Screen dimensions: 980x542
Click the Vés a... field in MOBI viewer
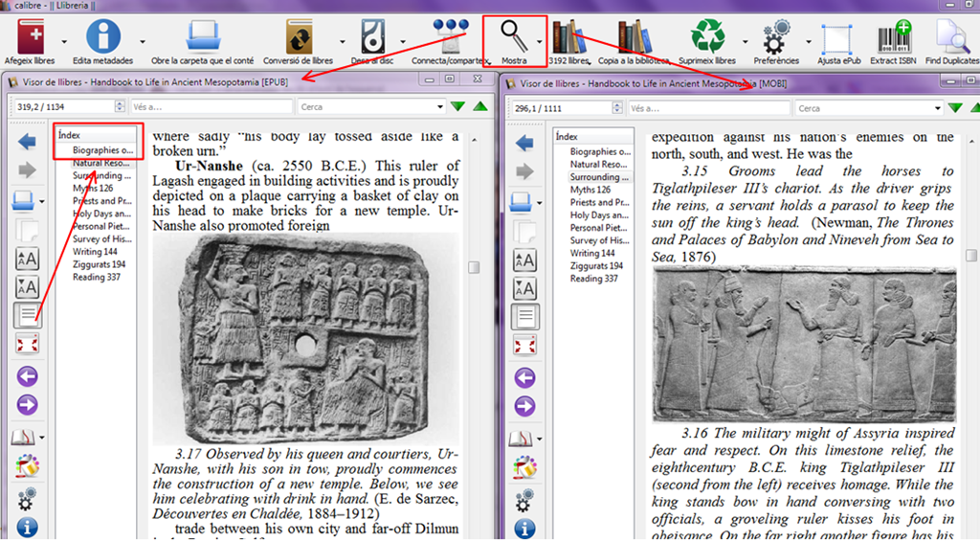click(709, 108)
